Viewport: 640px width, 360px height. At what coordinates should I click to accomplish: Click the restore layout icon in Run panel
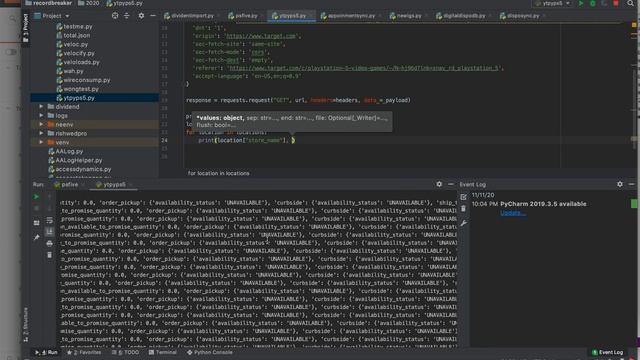(36, 223)
